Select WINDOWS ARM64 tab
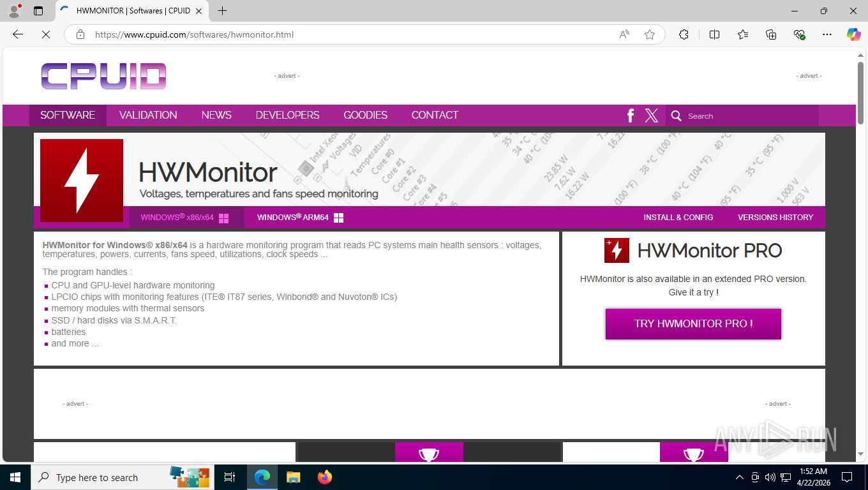The image size is (868, 490). pyautogui.click(x=300, y=218)
